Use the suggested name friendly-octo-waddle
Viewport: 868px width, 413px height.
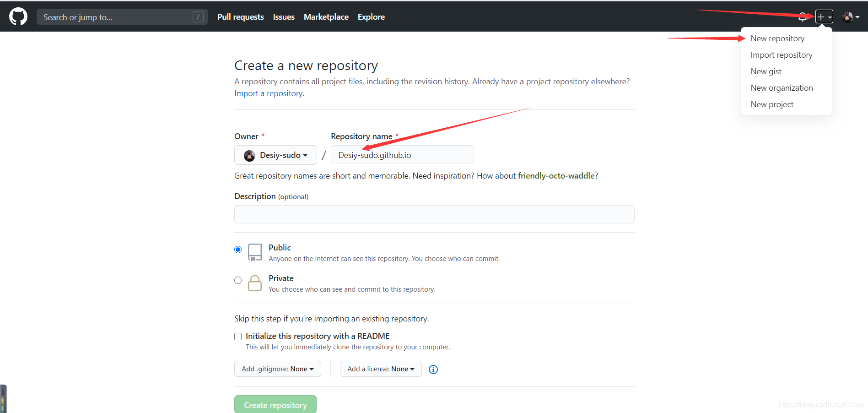tap(556, 176)
